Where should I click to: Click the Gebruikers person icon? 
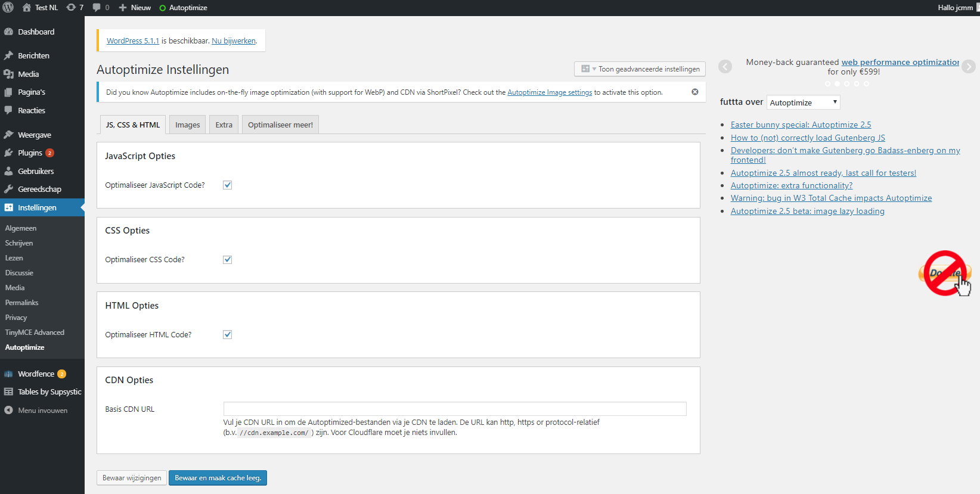coord(8,171)
